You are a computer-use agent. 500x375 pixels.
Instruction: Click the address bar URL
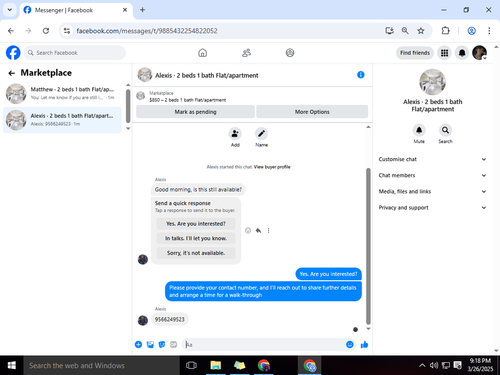147,31
